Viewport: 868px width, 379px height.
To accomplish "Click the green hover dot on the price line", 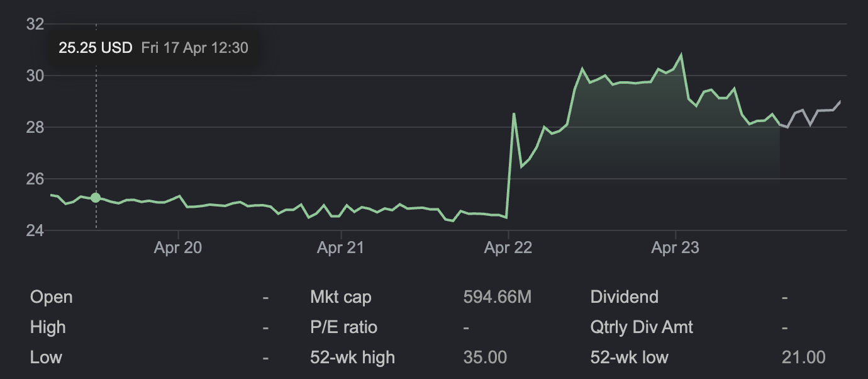I will pos(96,198).
